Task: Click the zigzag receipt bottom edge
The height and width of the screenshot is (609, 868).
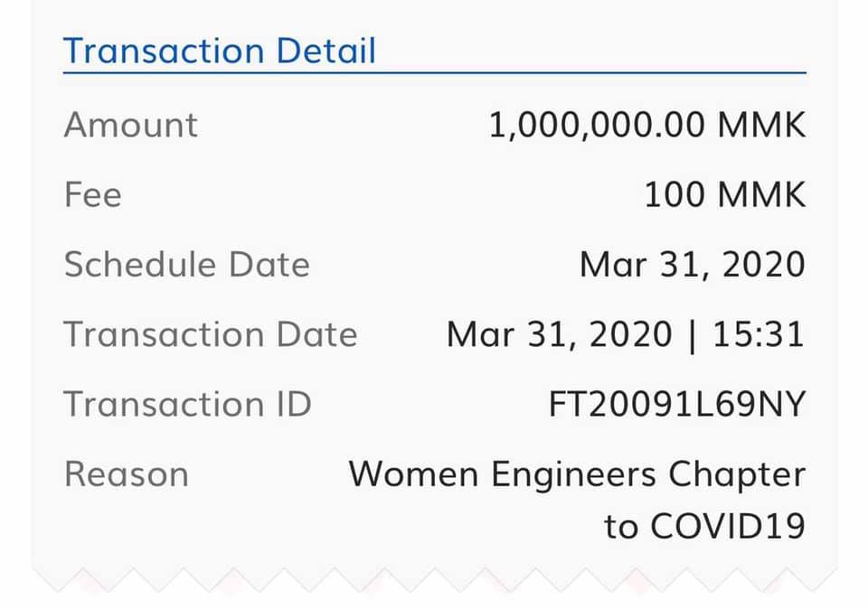Action: [435, 580]
